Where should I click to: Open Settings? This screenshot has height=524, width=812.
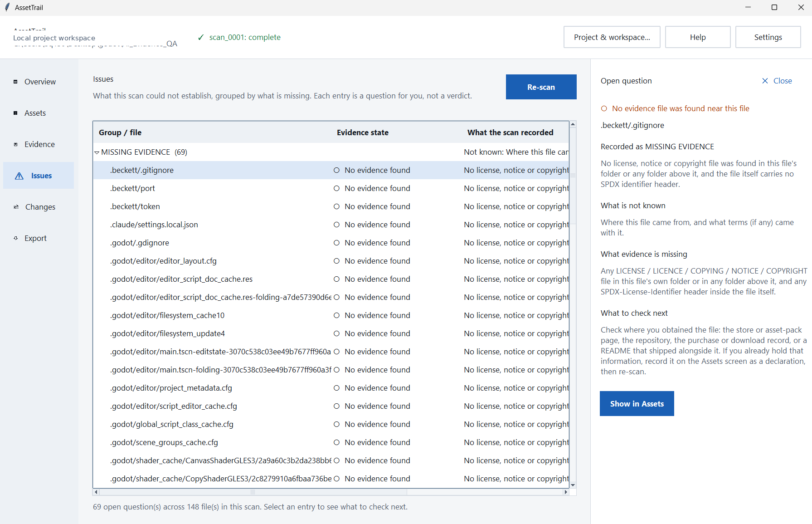pyautogui.click(x=768, y=37)
